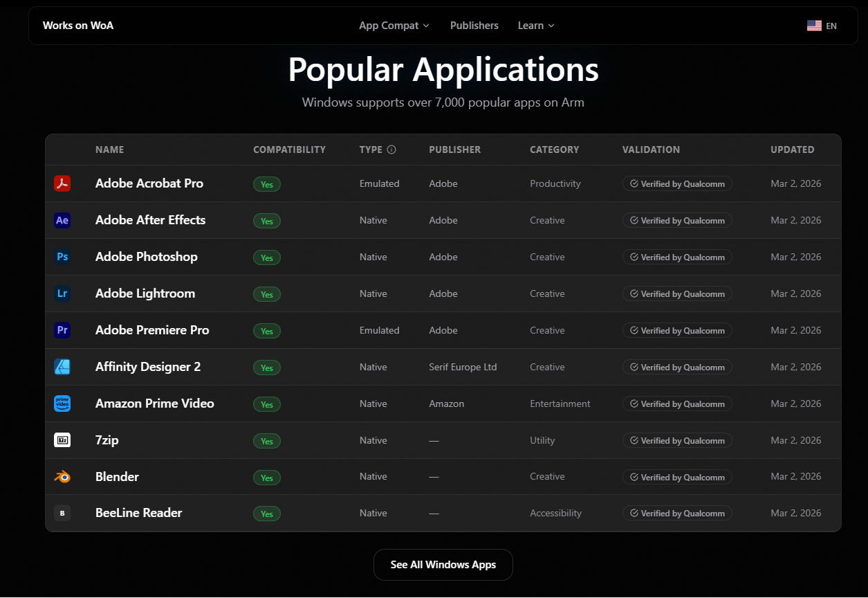Click the 7zip app icon
This screenshot has width=868, height=598.
click(x=62, y=440)
